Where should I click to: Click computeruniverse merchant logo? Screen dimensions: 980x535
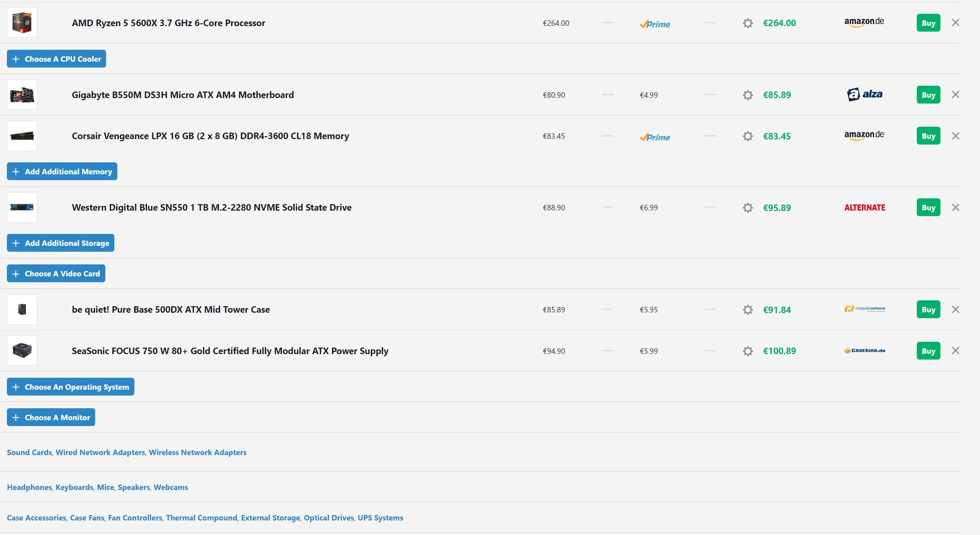click(864, 309)
